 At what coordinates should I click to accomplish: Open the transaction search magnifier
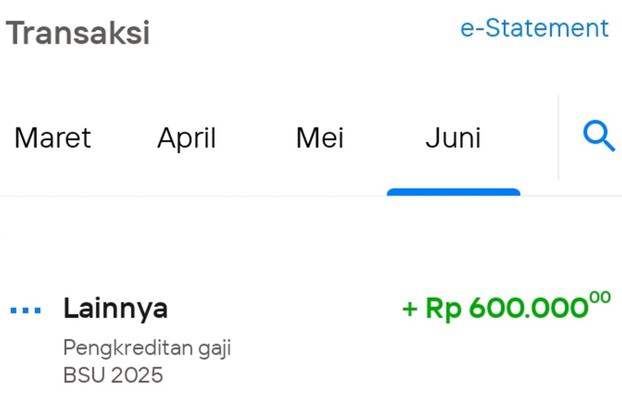[598, 137]
